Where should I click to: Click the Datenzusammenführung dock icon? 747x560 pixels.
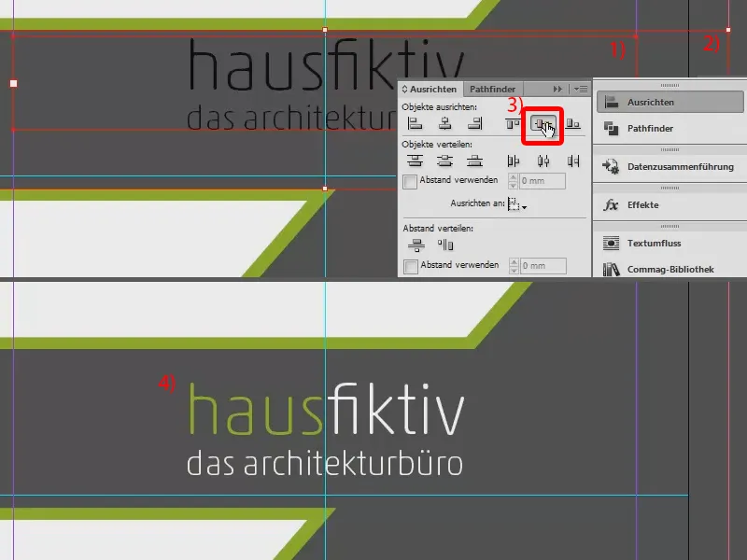(x=612, y=167)
